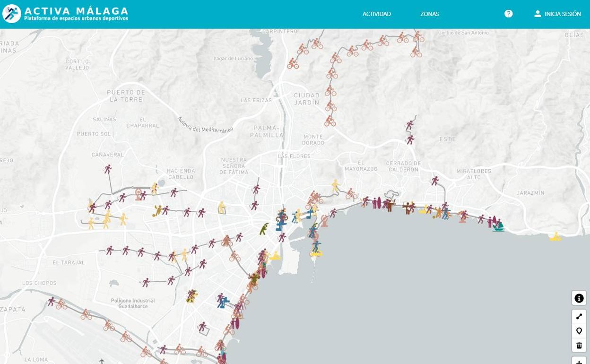The image size is (590, 364).
Task: Select the olive football player marker
Action: (x=157, y=211)
